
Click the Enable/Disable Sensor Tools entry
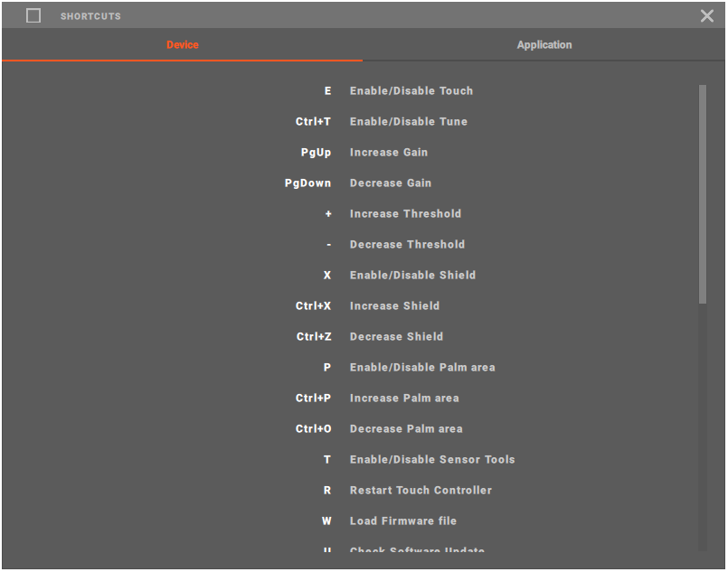432,460
